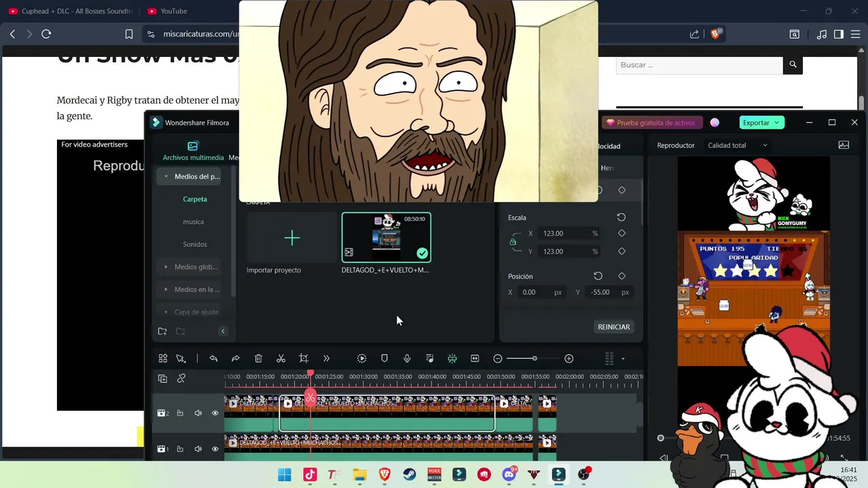Viewport: 868px width, 488px height.
Task: Collapse media sidebar with left chevron
Action: point(223,331)
